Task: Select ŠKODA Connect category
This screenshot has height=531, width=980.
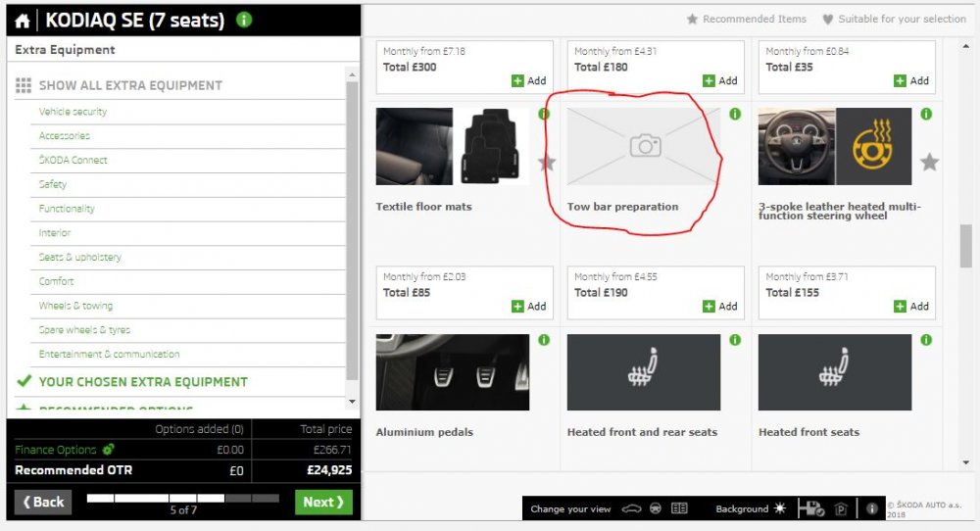Action: [x=73, y=160]
